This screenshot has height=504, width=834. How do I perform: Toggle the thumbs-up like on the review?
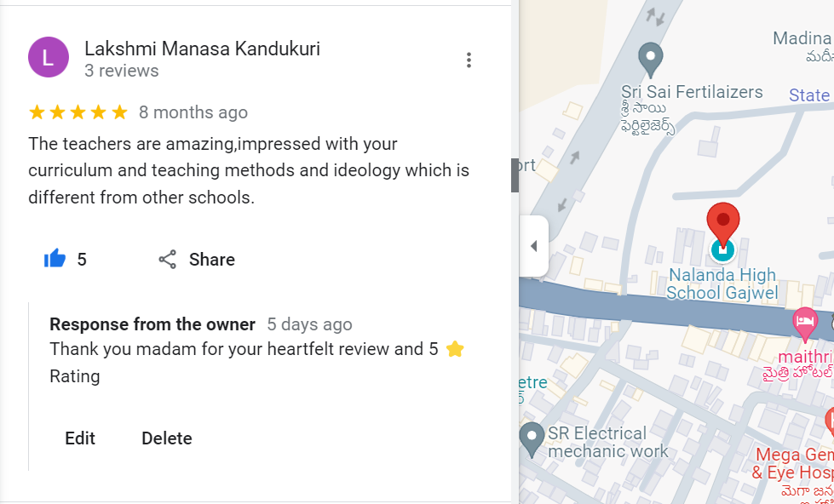pyautogui.click(x=55, y=259)
